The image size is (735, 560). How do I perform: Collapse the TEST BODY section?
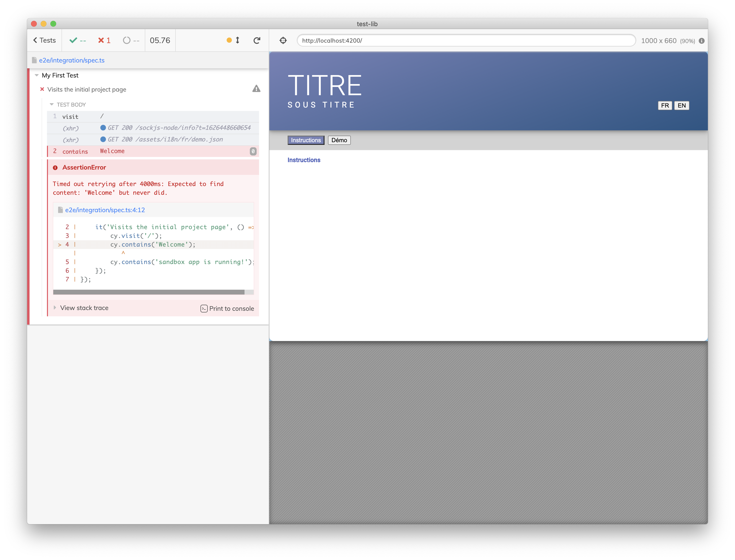52,104
